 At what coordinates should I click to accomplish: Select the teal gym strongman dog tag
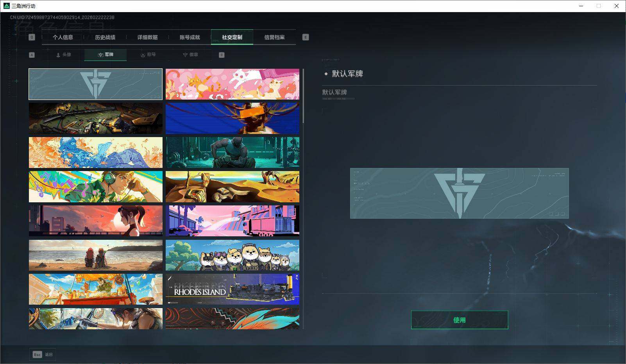[x=233, y=152]
